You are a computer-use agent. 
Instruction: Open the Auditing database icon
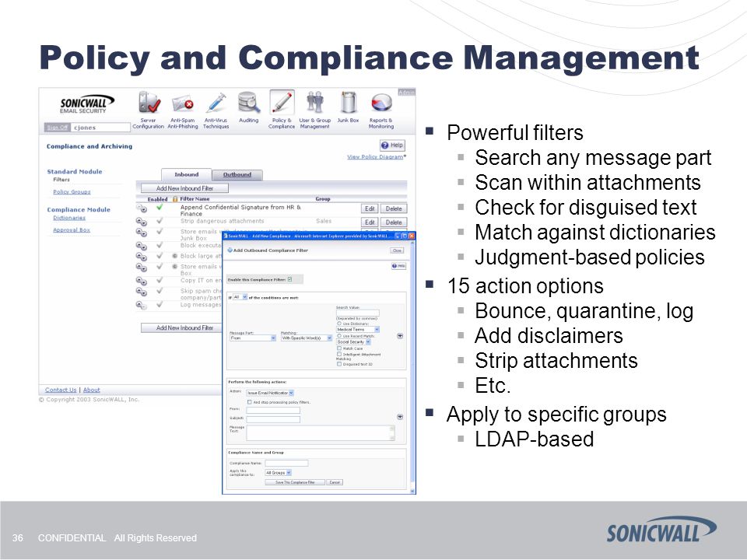249,103
